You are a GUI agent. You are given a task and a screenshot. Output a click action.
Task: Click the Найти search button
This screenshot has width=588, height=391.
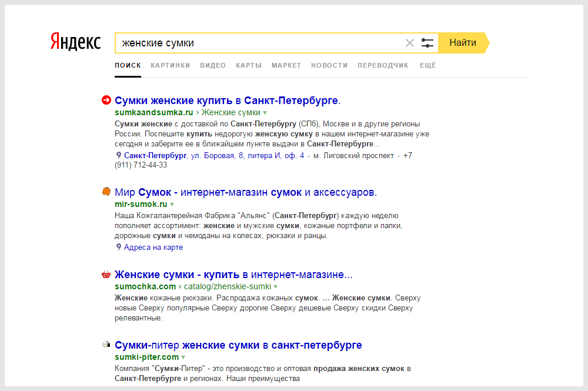click(463, 43)
